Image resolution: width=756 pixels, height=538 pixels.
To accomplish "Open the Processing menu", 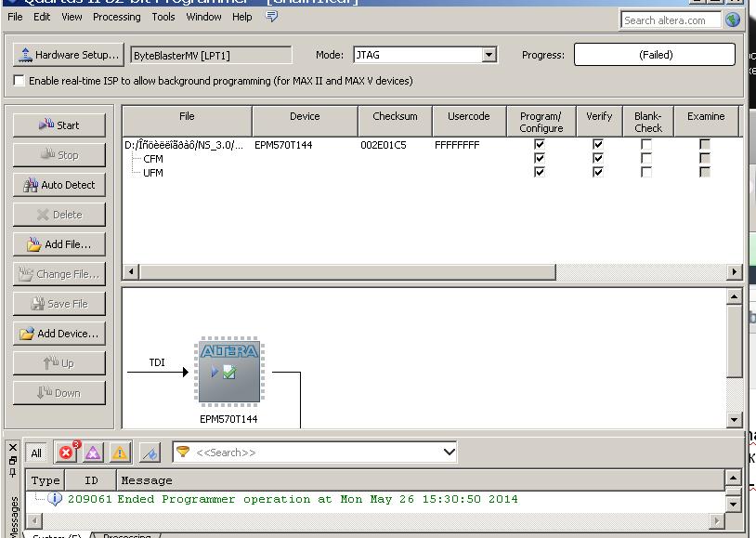I will tap(117, 17).
